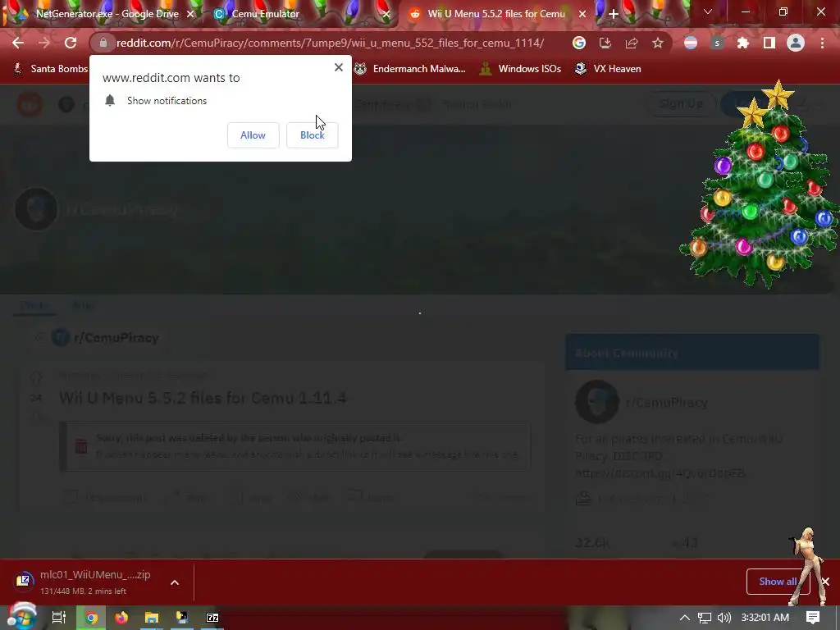The image size is (840, 630).
Task: Open r/CemuPiracy community link above post
Action: click(116, 338)
